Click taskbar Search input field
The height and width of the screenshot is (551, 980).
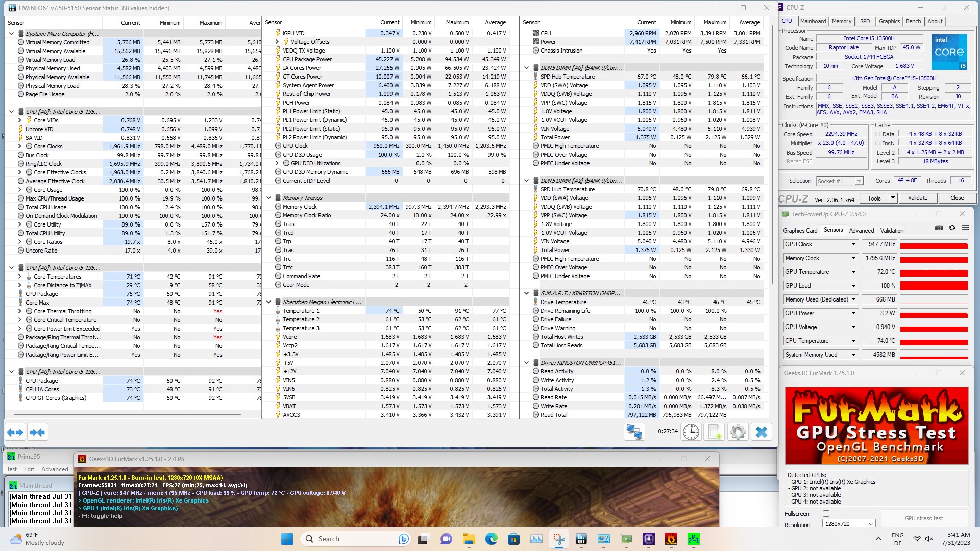click(355, 539)
